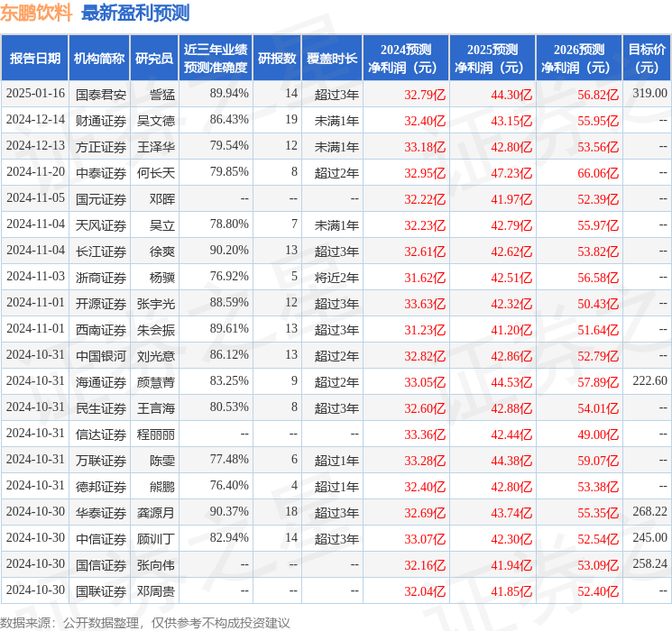Click researcher name 朱会振
The width and height of the screenshot is (672, 631).
tap(156, 330)
